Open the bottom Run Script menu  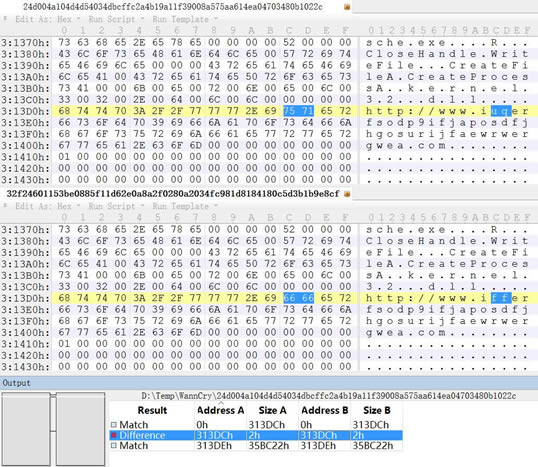(116, 206)
